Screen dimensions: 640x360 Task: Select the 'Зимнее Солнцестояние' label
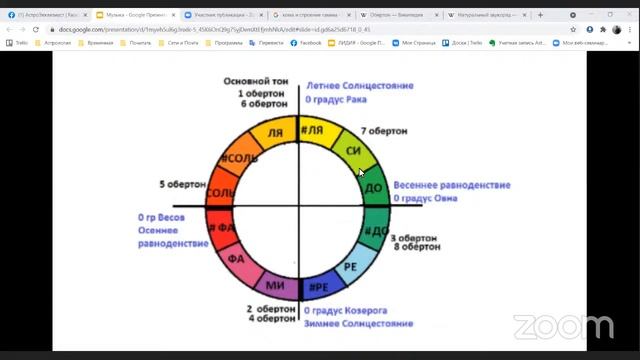pos(358,323)
